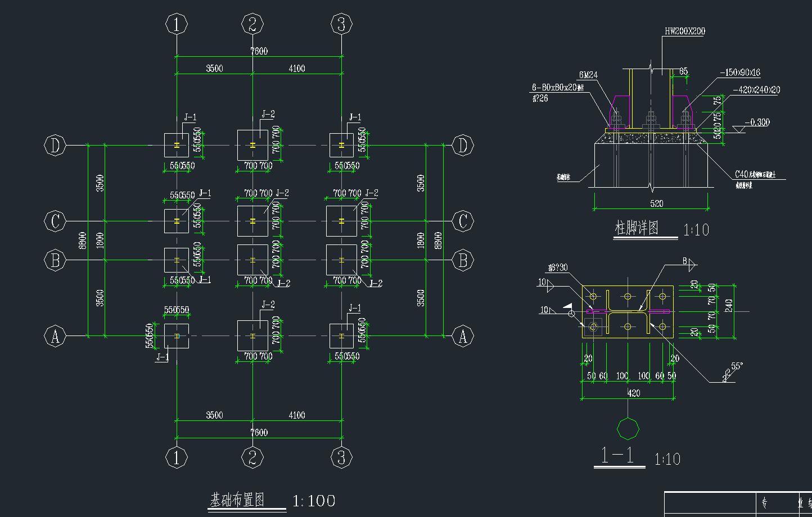The image size is (812, 517).
Task: Pick grid bubble A right of the plan
Action: [463, 336]
